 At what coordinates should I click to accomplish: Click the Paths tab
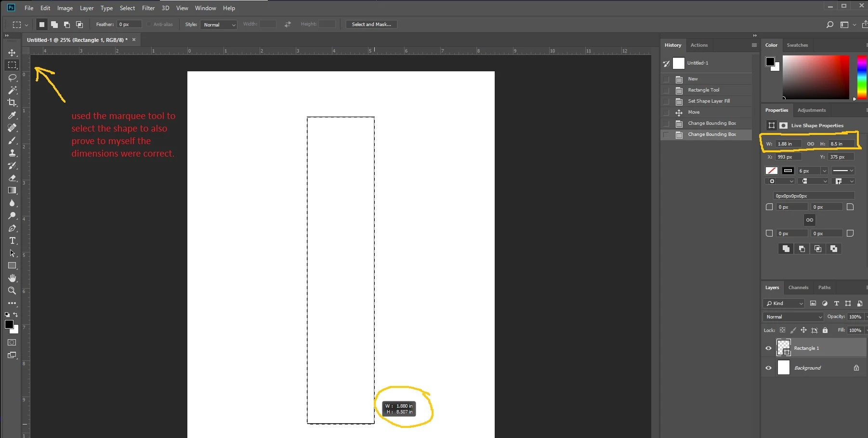(x=824, y=287)
